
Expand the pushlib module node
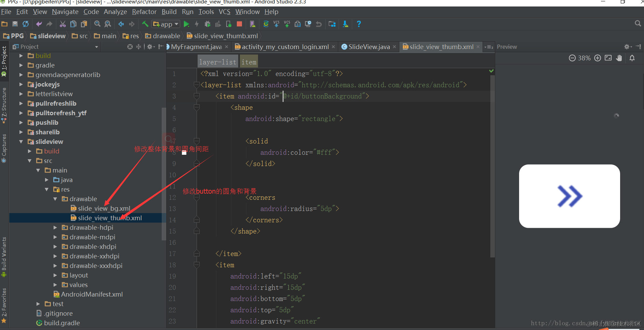(22, 122)
